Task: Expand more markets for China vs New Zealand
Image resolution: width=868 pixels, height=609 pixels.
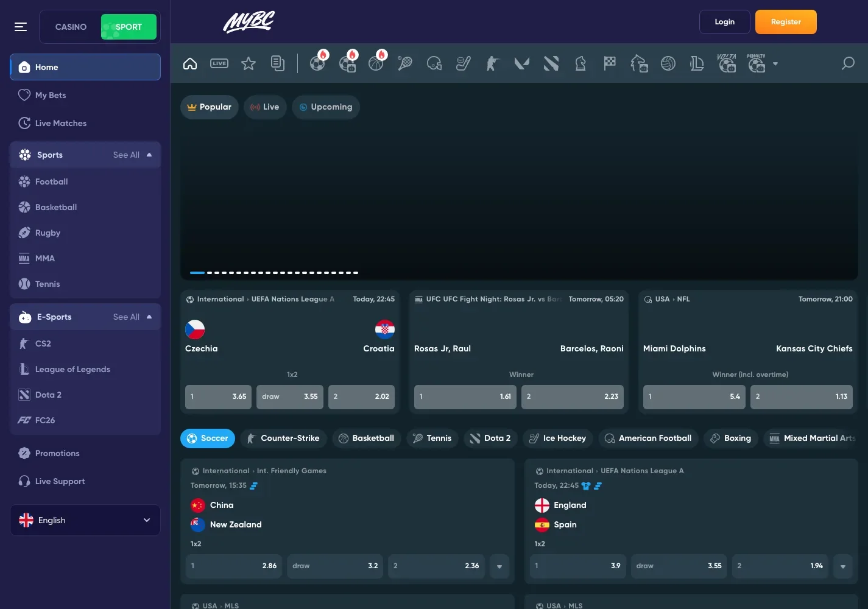Action: pos(499,566)
